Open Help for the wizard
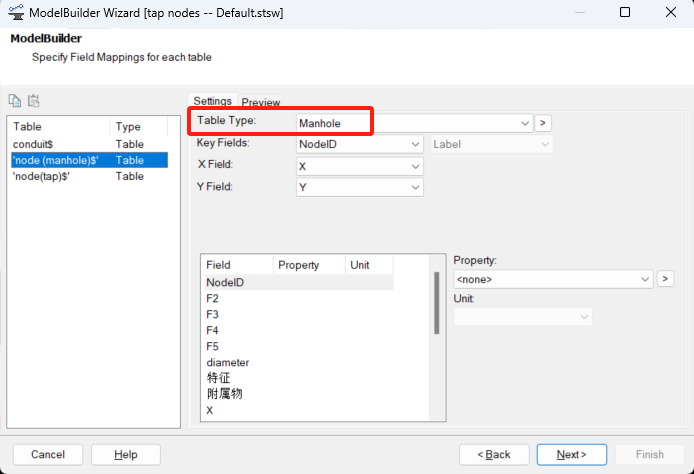This screenshot has height=474, width=694. (126, 454)
